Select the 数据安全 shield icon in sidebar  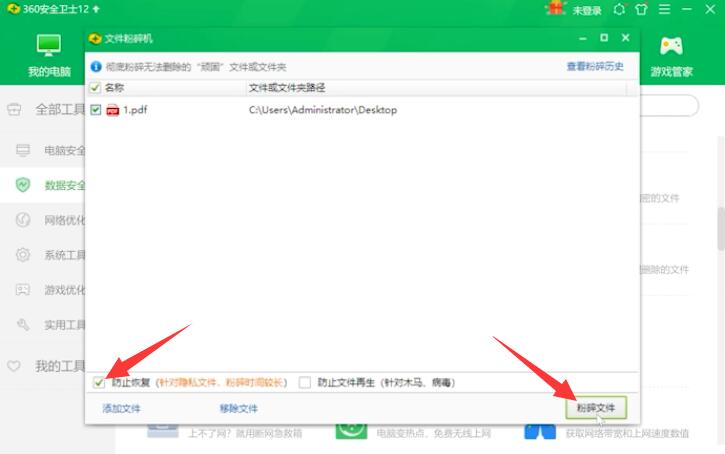(x=23, y=184)
